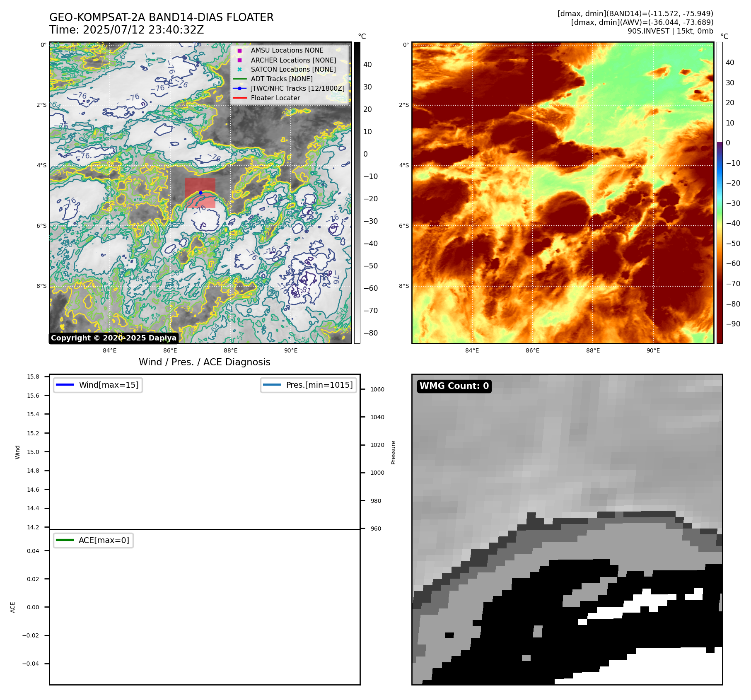Image resolution: width=751 pixels, height=700 pixels.
Task: Click the 'GEO-KOMPSAT-2A BAND14-DIAS FLOATER' title
Action: tap(162, 17)
